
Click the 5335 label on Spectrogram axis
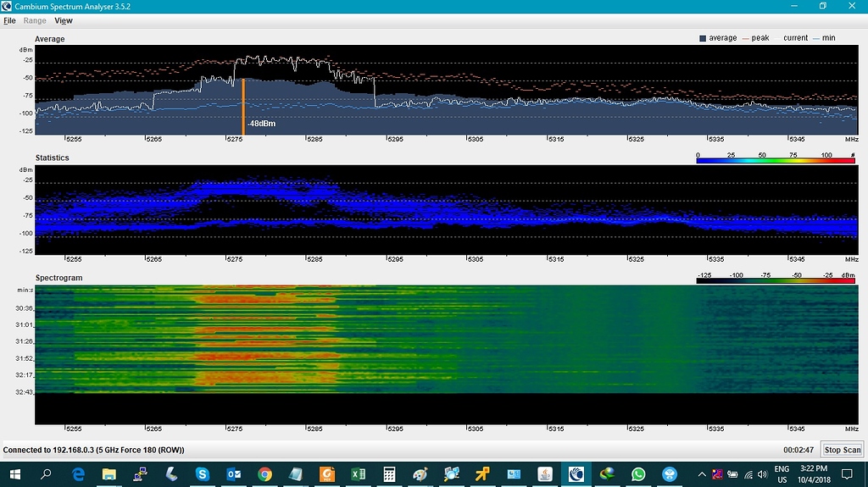(715, 429)
